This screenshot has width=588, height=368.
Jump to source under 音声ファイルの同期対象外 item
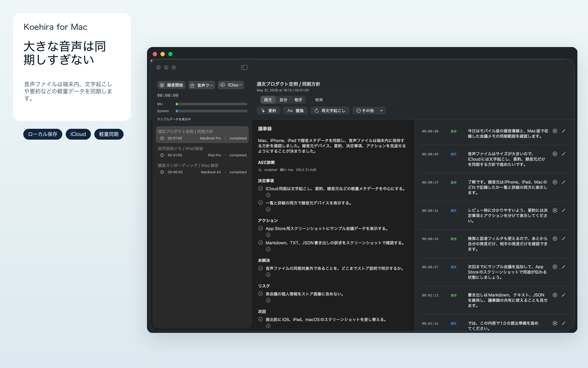click(268, 275)
